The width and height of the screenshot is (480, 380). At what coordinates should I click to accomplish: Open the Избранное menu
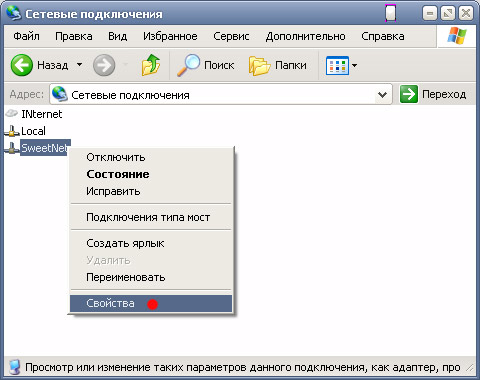coord(170,36)
